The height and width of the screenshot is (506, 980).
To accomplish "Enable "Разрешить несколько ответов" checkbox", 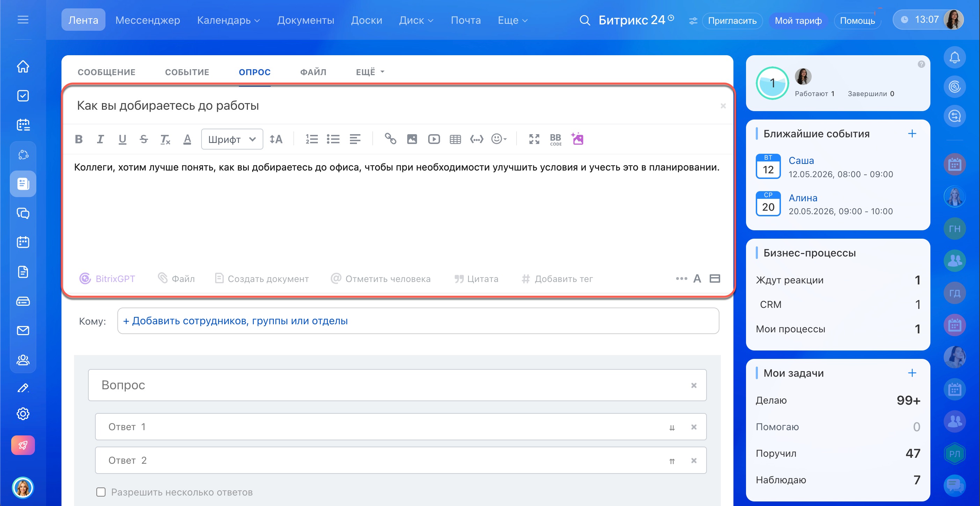I will [x=101, y=492].
